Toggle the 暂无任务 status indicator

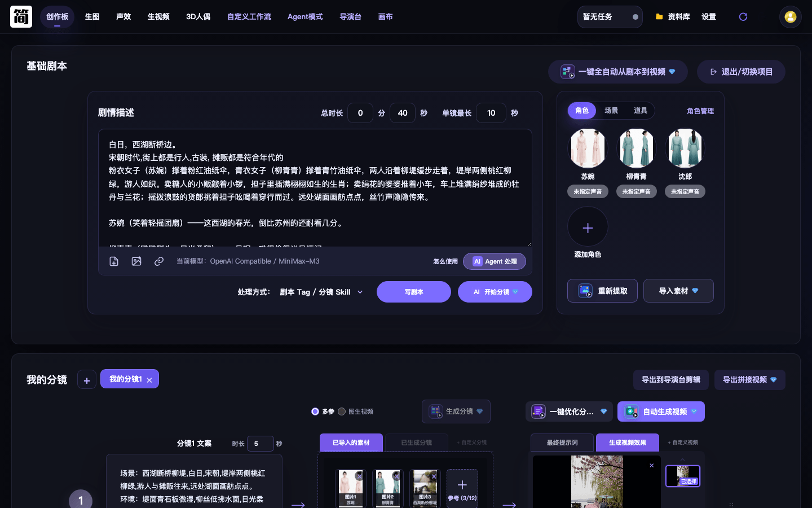pyautogui.click(x=636, y=17)
